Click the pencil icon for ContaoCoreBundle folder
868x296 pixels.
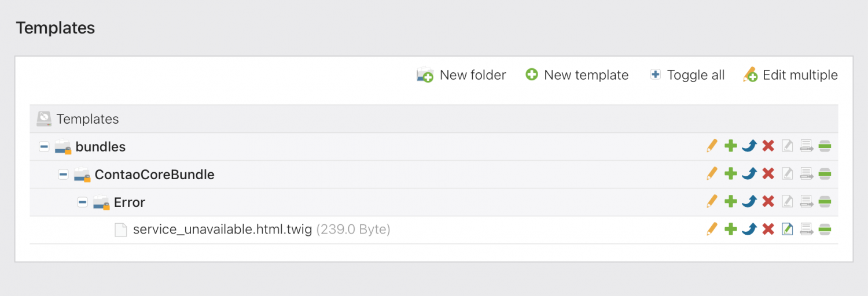tap(712, 174)
